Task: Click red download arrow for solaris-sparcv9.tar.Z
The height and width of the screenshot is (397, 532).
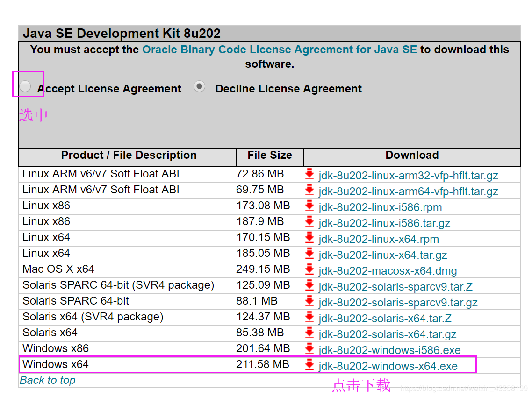Action: coord(309,285)
